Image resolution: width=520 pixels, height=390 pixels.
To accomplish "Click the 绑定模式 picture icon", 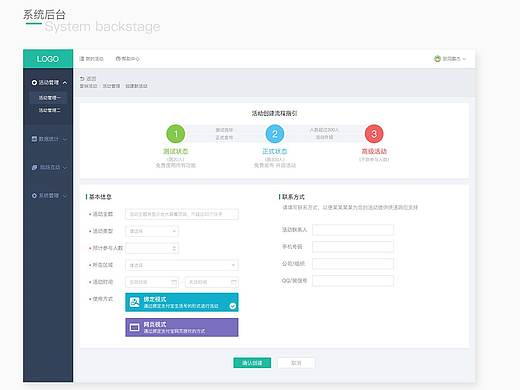I will [134, 302].
